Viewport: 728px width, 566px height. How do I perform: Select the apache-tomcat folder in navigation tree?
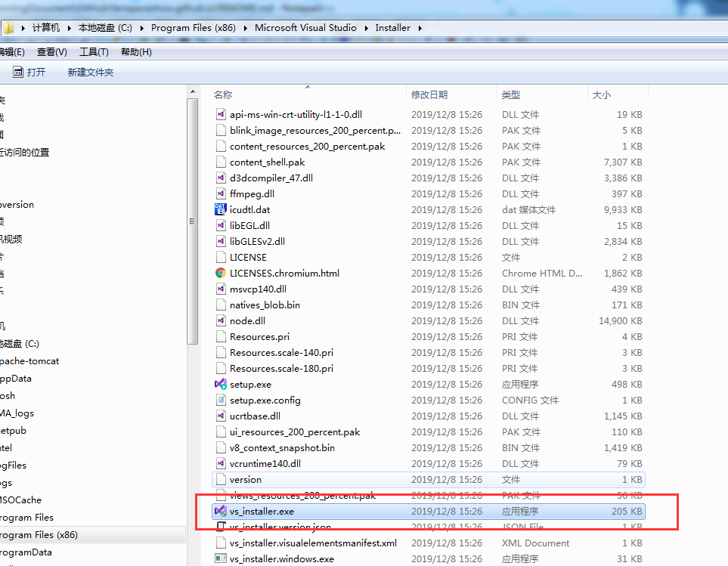(29, 361)
